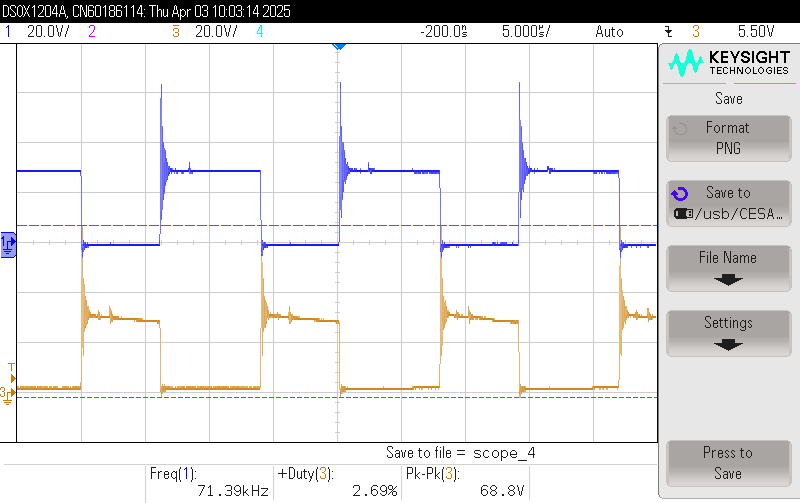
Task: Click the rotary knob icon on Format
Action: (x=680, y=129)
